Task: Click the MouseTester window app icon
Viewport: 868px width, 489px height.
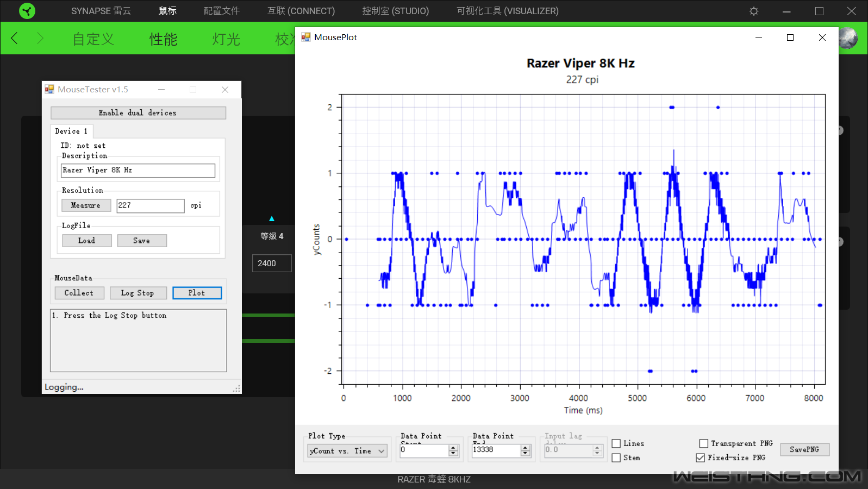Action: tap(49, 89)
